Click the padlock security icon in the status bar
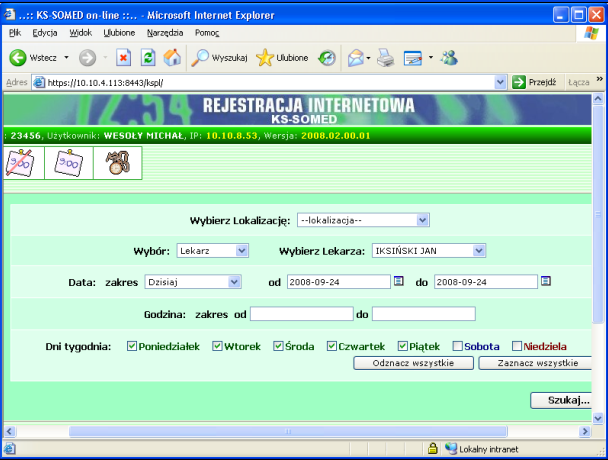 tap(433, 449)
